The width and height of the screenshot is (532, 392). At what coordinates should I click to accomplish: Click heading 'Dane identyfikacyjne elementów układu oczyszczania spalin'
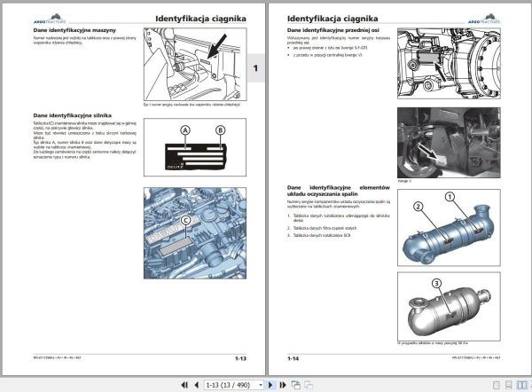point(339,191)
